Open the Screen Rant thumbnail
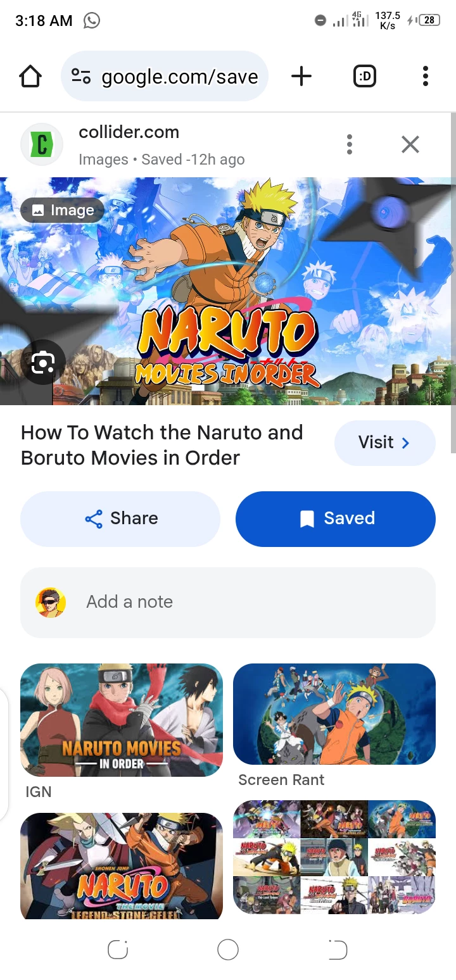This screenshot has height=980, width=456. click(334, 714)
